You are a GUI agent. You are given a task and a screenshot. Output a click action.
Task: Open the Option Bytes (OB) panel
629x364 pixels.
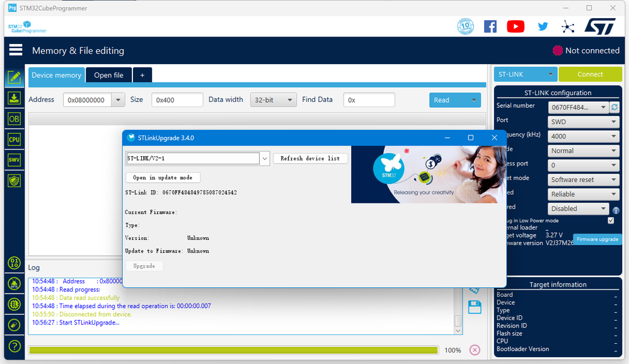pos(14,119)
